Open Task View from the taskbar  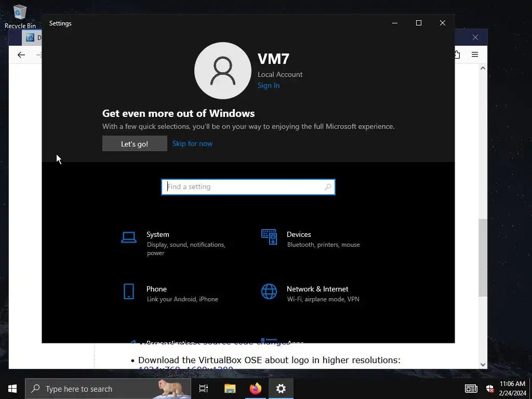[x=204, y=389]
